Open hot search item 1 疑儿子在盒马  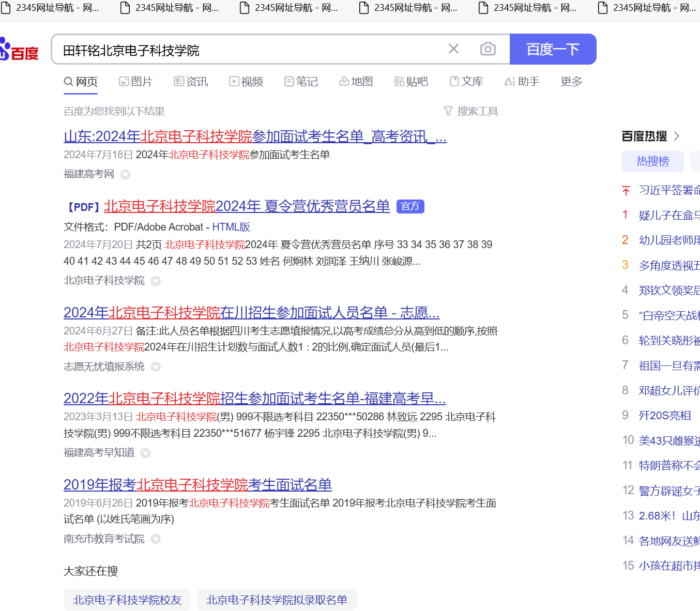pos(669,216)
